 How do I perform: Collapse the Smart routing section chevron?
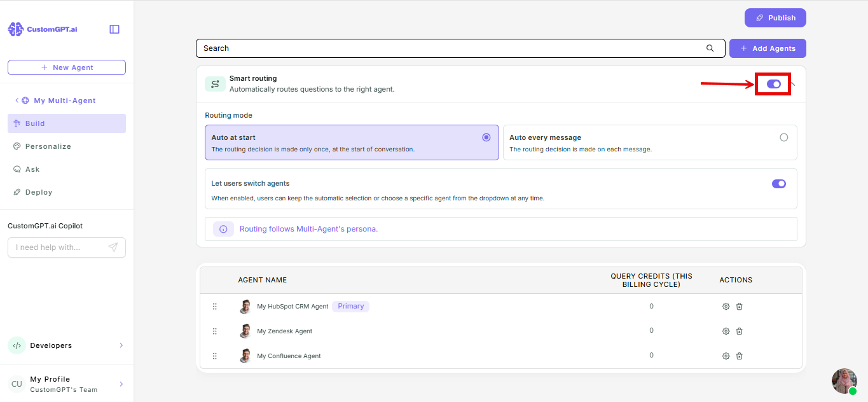point(792,84)
